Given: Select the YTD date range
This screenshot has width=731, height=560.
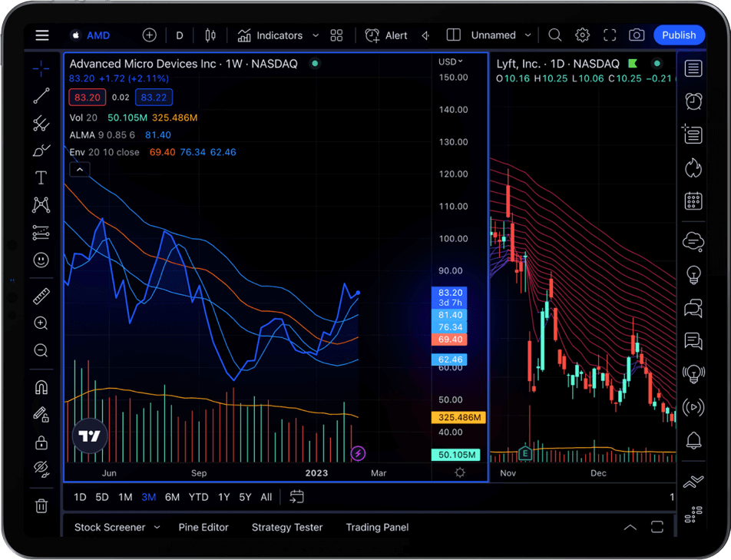Looking at the screenshot, I should pyautogui.click(x=198, y=498).
